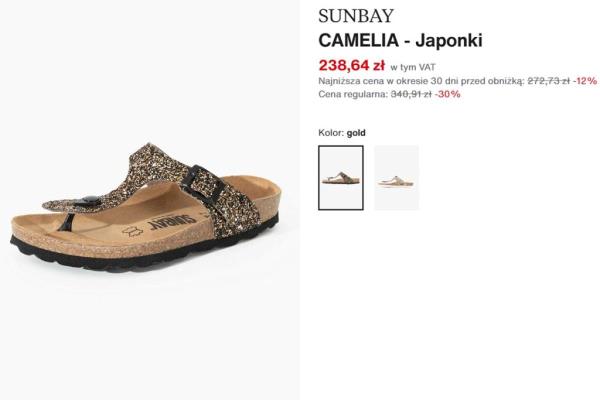Click the bold 'gold' color name

click(x=356, y=133)
